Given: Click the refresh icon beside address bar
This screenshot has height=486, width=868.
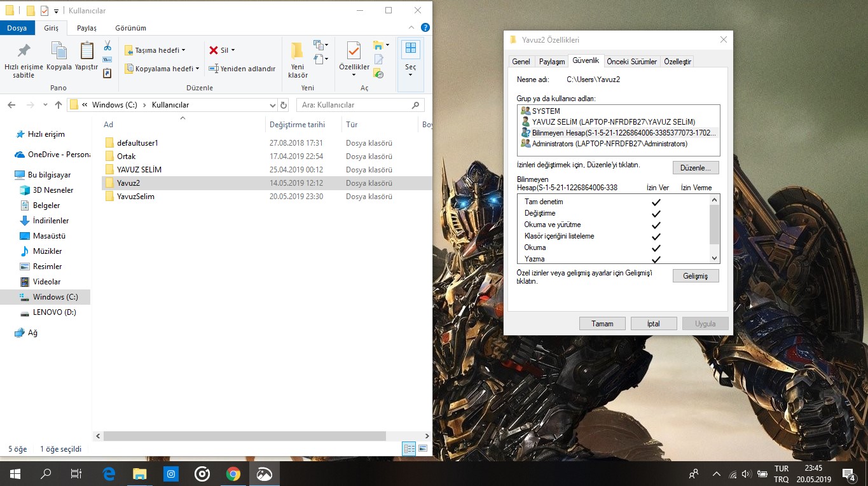Looking at the screenshot, I should pos(284,105).
